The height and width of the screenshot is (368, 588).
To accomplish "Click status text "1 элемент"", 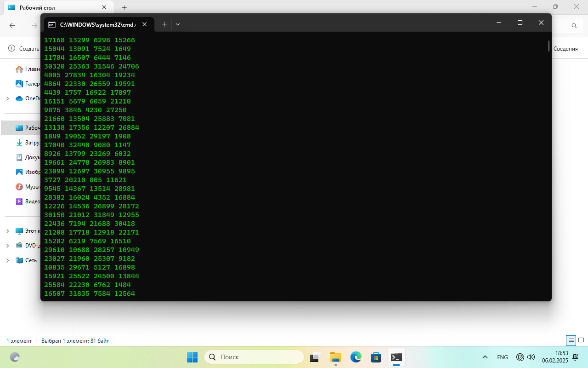I will pyautogui.click(x=19, y=341).
